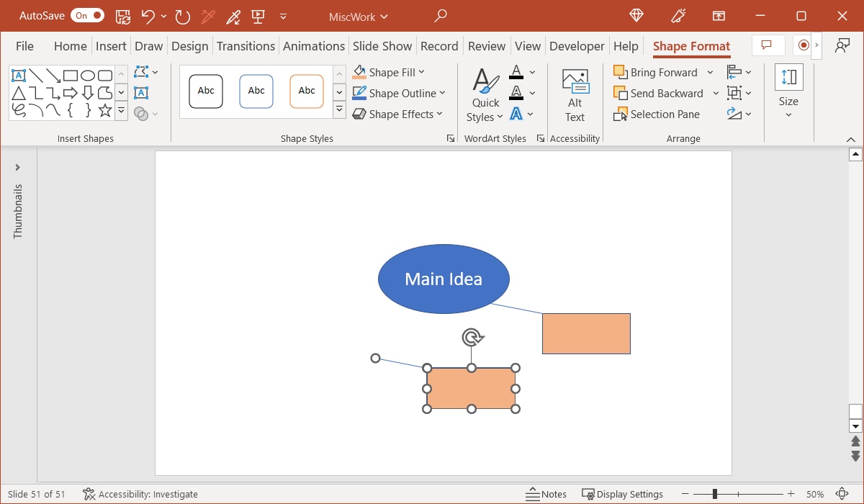
Task: Expand the Thumbnails pane
Action: 17,168
